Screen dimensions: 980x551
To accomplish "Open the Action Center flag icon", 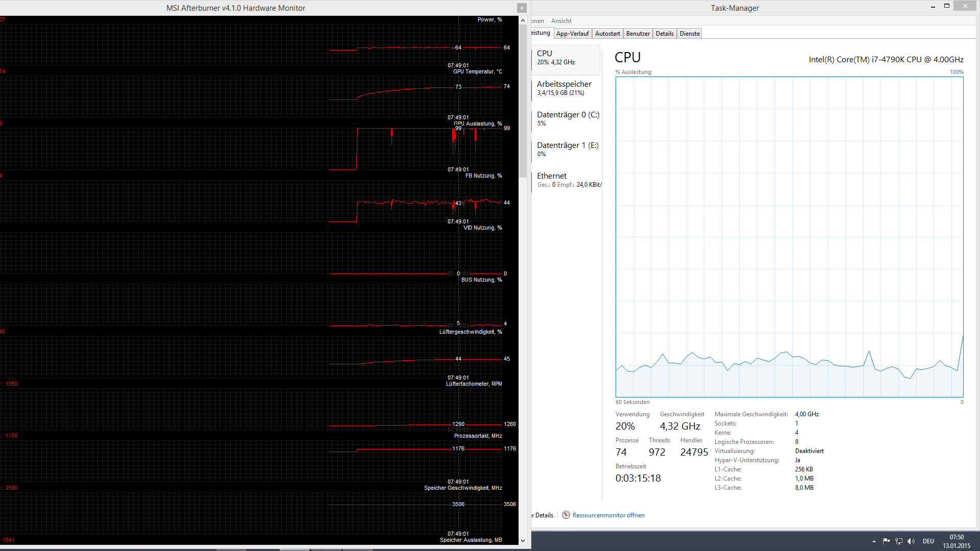I will click(886, 541).
